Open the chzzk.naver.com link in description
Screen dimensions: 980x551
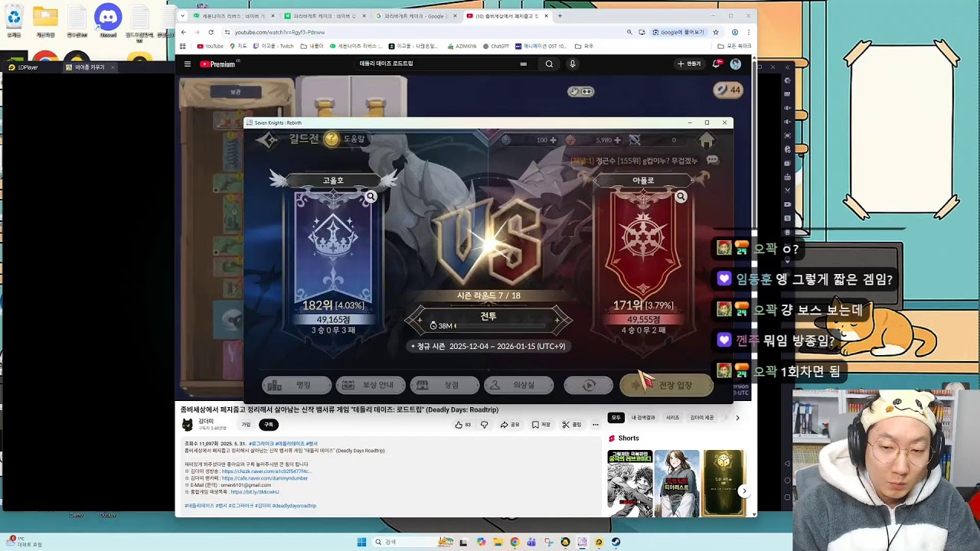(x=266, y=471)
